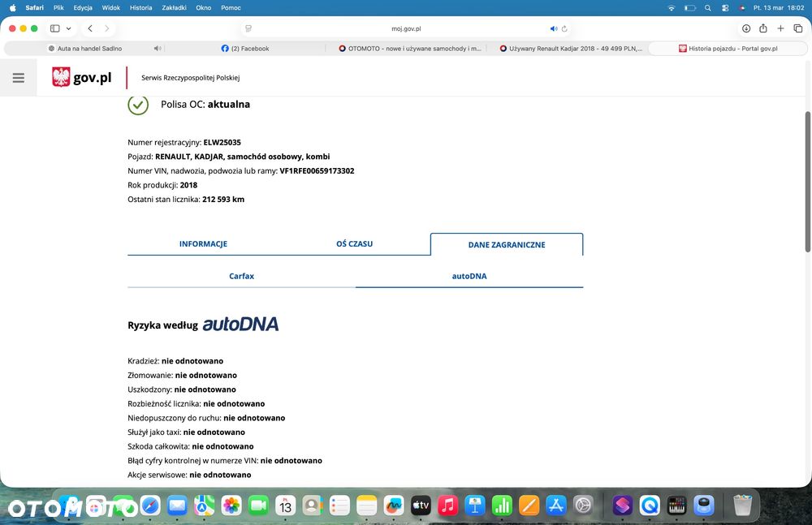Click the Akcje serwisowe line
812x525 pixels.
click(189, 475)
